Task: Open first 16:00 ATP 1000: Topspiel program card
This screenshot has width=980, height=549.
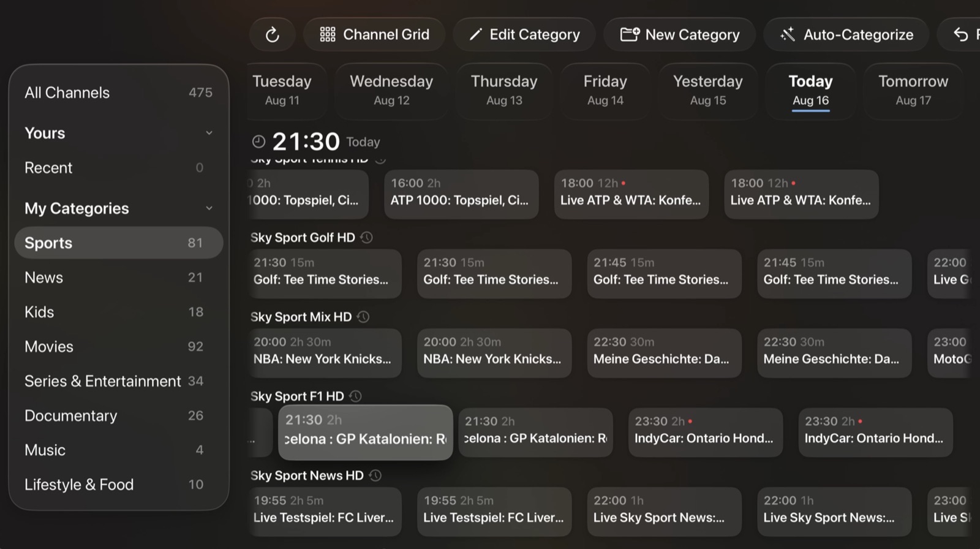Action: tap(461, 194)
